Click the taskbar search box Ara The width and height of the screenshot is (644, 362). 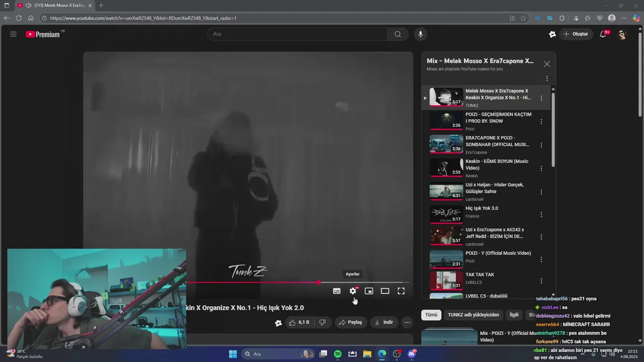(x=279, y=354)
